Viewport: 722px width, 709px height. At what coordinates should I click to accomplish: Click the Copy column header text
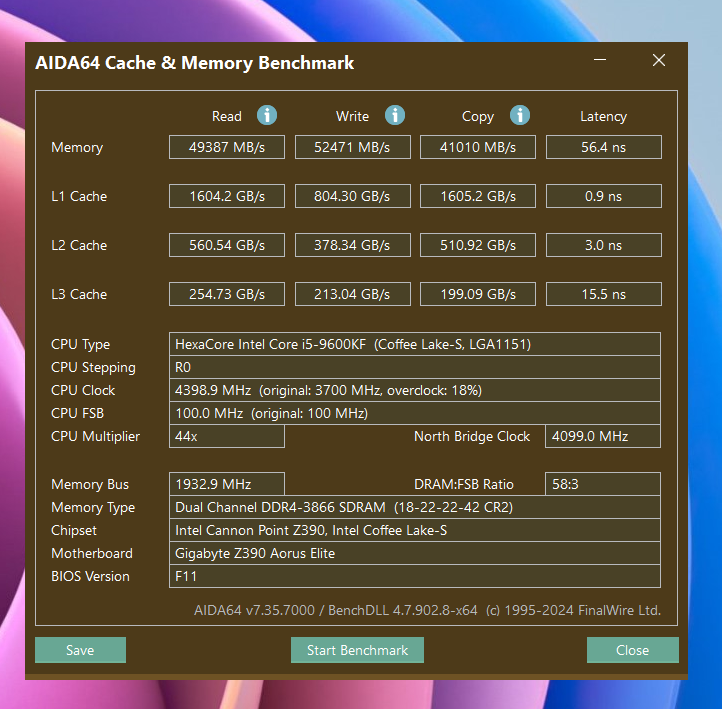(478, 116)
